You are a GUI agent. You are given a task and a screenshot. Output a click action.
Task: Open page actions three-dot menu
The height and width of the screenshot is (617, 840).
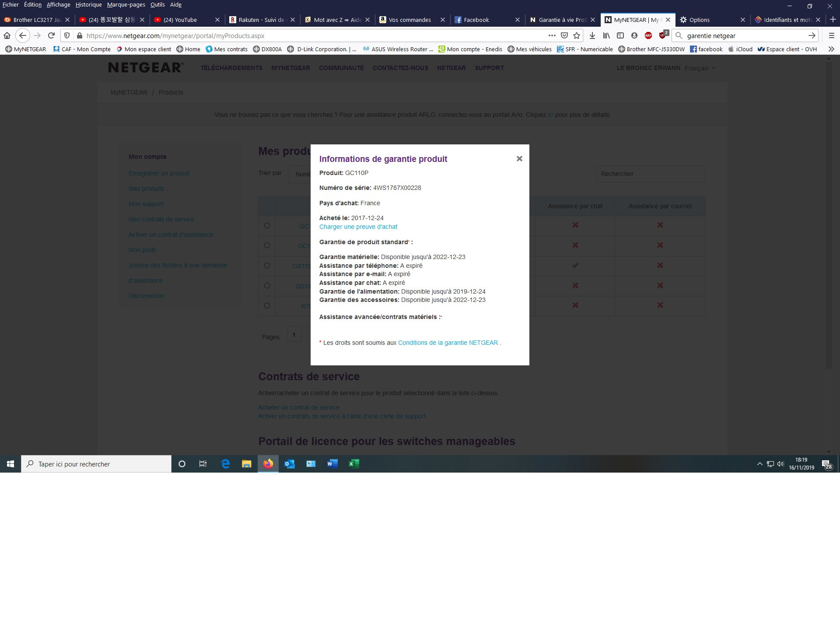pyautogui.click(x=552, y=35)
